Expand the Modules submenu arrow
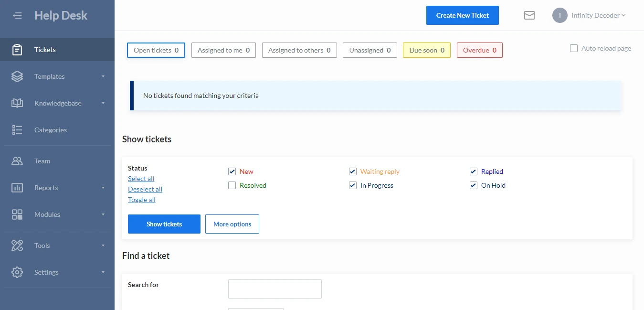Viewport: 644px width, 310px height. 103,214
